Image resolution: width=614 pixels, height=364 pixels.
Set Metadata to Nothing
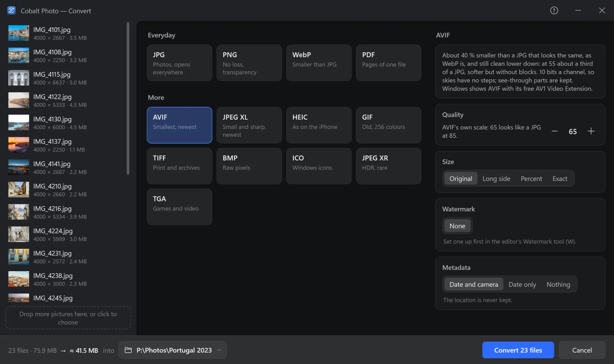[558, 285]
